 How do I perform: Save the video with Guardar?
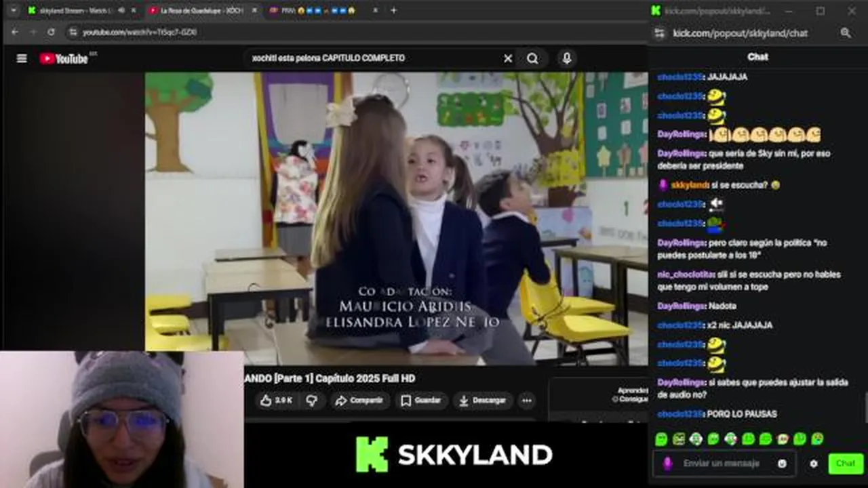click(x=420, y=401)
